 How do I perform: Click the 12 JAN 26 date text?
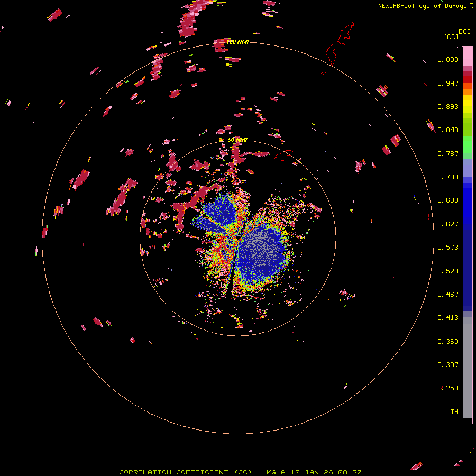312,472
